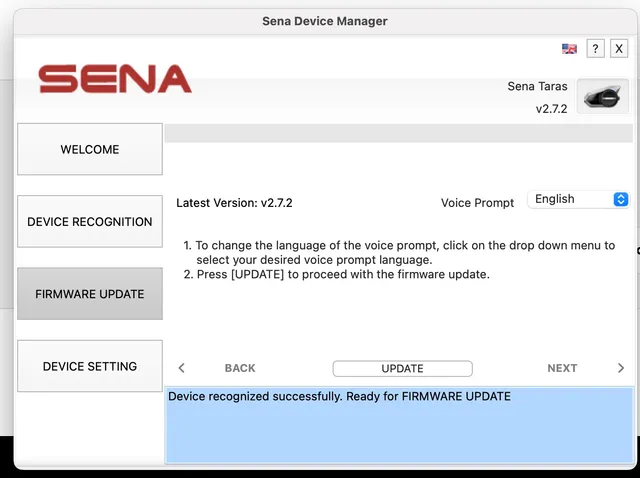The image size is (640, 478).
Task: Select the FIRMWARE UPDATE section
Action: coord(90,293)
